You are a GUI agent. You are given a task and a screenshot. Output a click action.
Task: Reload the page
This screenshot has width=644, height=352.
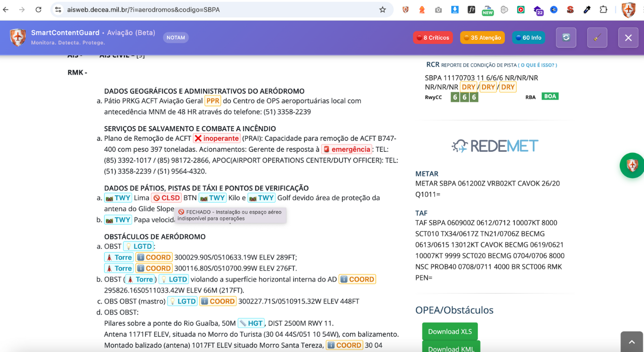click(38, 10)
